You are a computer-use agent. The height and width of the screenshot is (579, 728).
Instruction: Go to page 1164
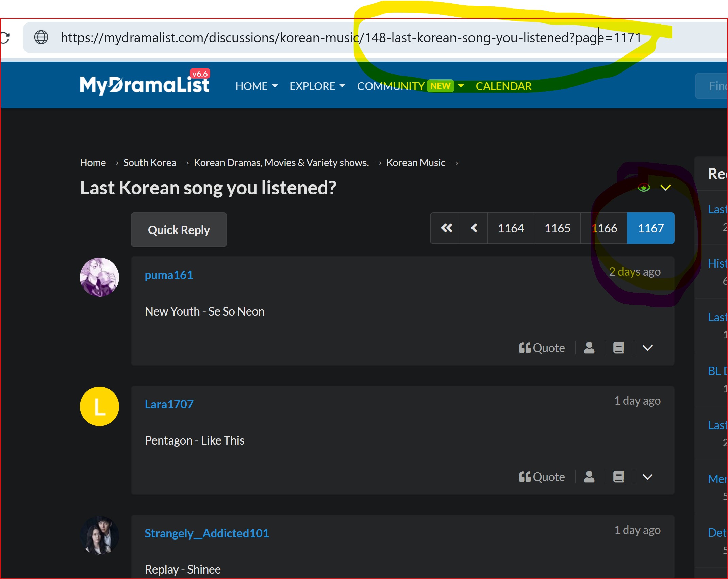coord(511,228)
